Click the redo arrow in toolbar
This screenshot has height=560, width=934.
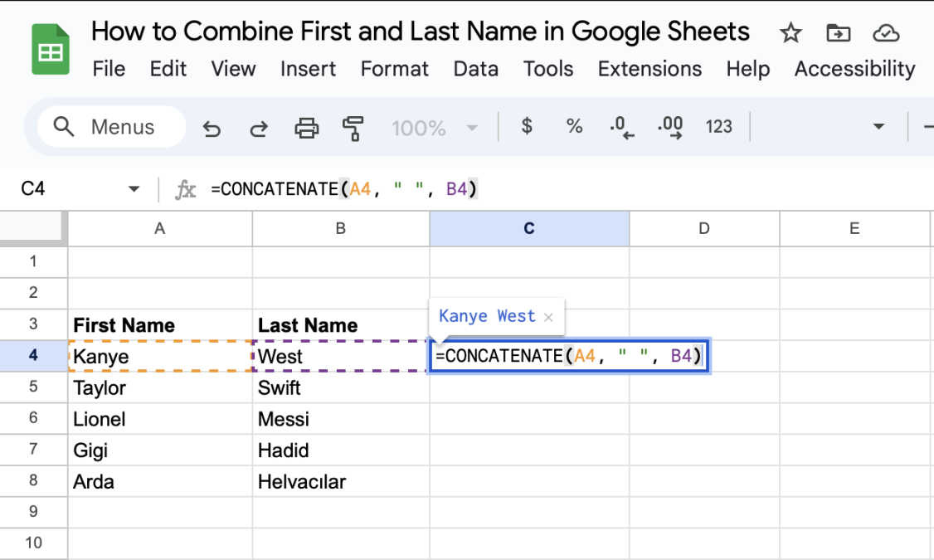pos(259,128)
